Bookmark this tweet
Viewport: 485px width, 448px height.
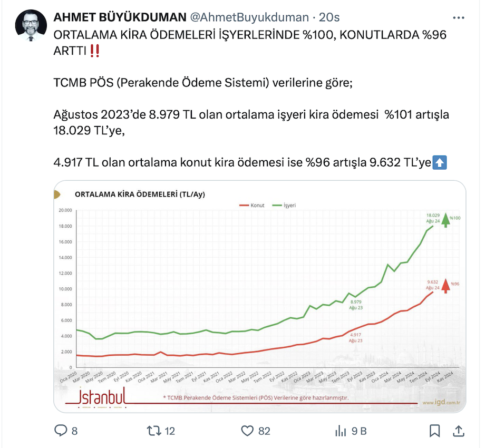coord(434,431)
